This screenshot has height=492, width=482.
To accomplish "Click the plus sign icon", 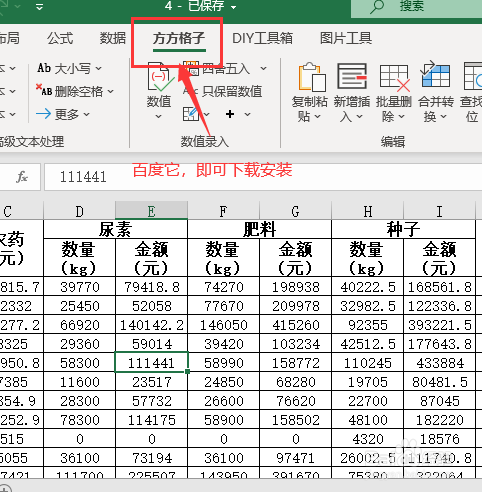I will click(x=230, y=114).
